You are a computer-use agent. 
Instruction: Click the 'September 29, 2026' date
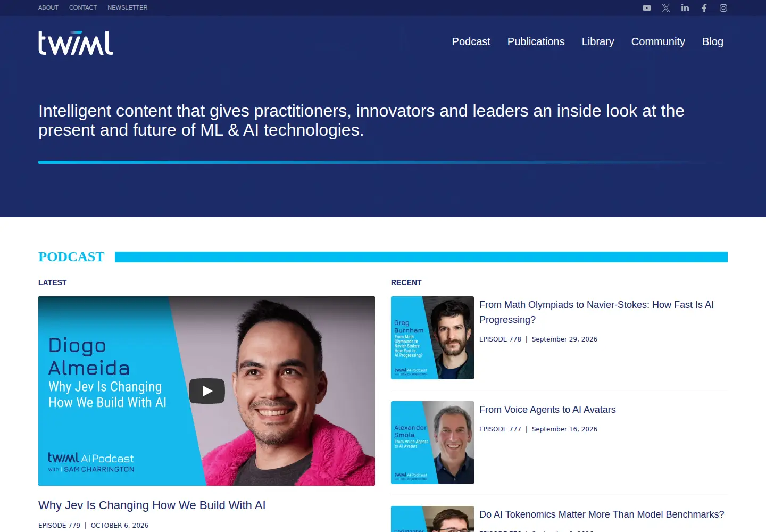564,339
